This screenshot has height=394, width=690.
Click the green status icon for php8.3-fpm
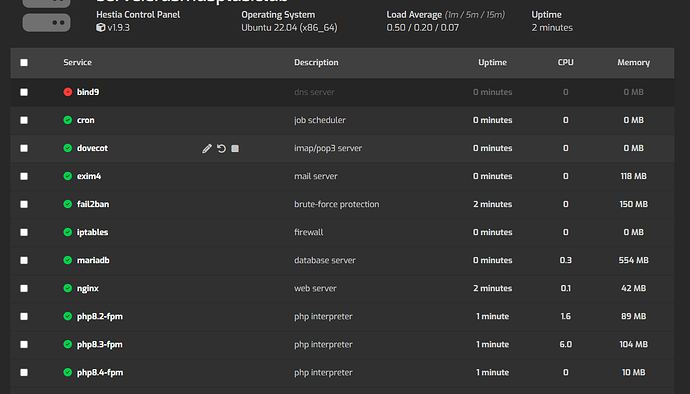pyautogui.click(x=67, y=344)
